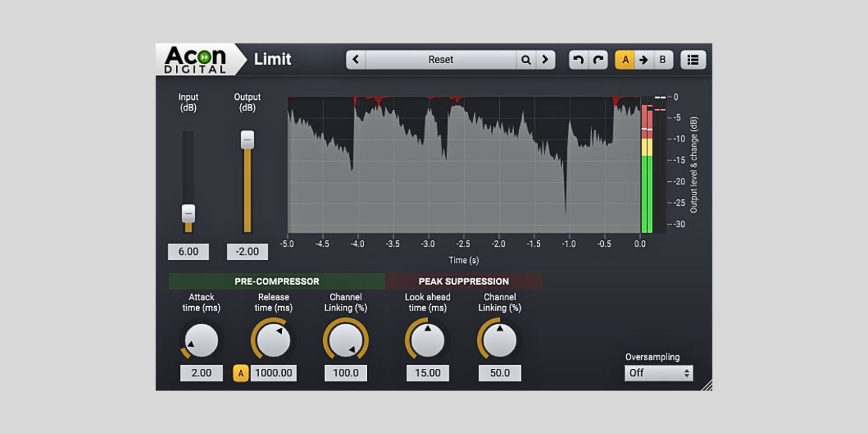Click the Pre-Compressor section header
This screenshot has height=434, width=868.
(x=277, y=281)
